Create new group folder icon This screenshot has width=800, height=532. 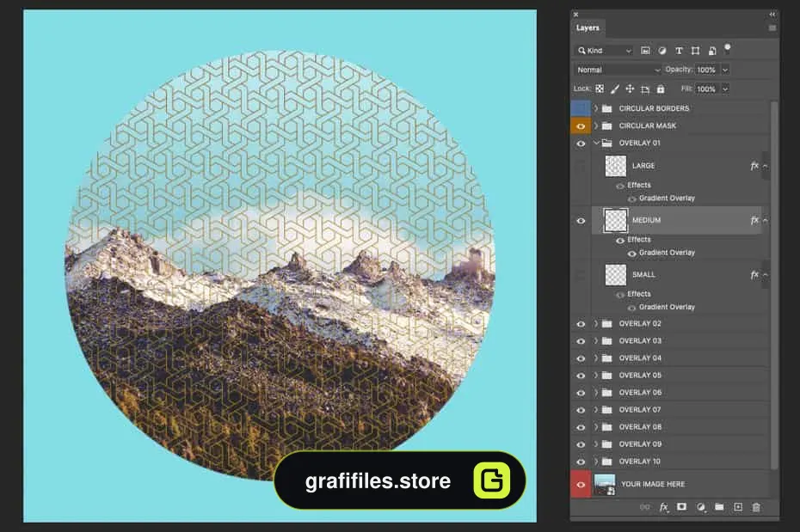click(719, 506)
